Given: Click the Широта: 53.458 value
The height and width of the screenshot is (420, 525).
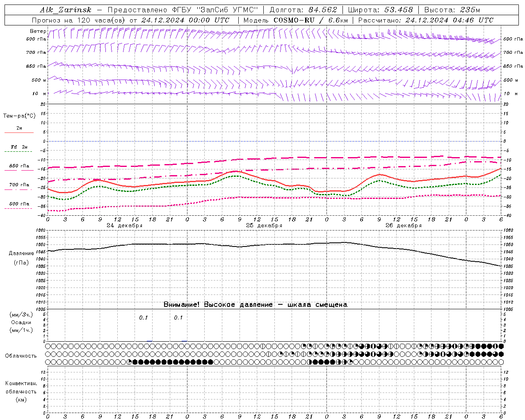Looking at the screenshot, I should 380,10.
